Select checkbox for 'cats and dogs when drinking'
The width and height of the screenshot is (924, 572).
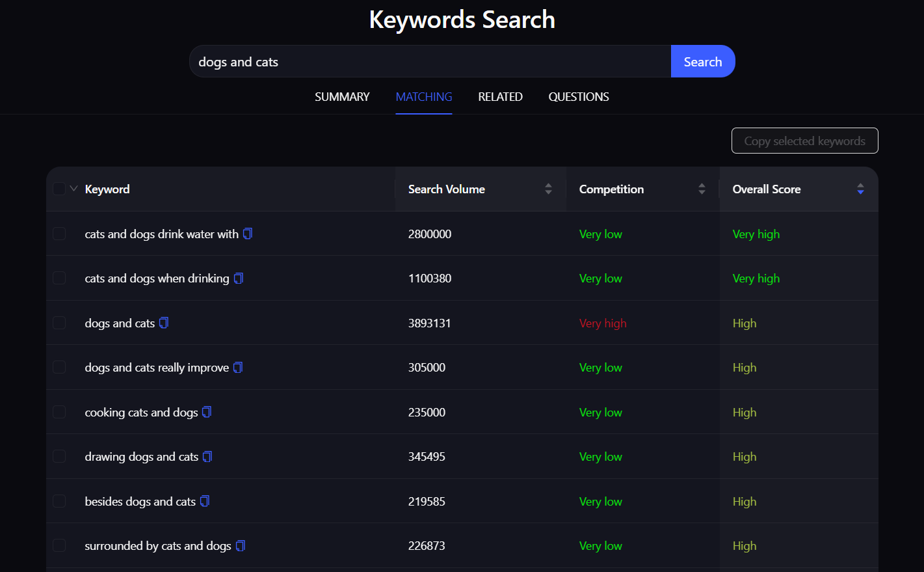coord(59,278)
